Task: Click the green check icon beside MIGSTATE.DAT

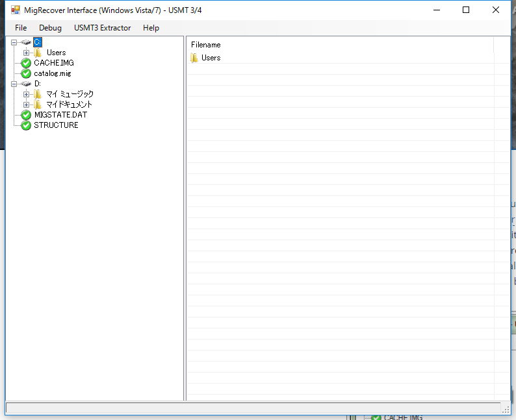Action: click(26, 115)
